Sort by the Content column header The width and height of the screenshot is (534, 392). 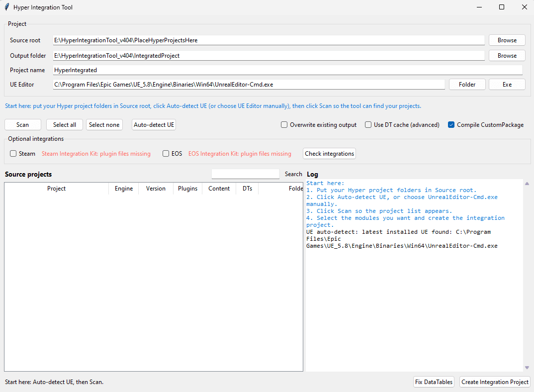[219, 189]
